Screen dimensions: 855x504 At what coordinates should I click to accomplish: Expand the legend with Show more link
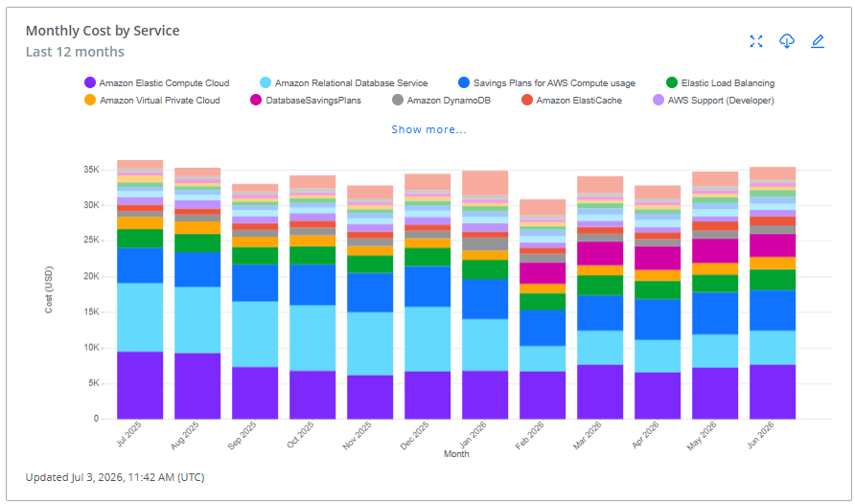coord(428,129)
